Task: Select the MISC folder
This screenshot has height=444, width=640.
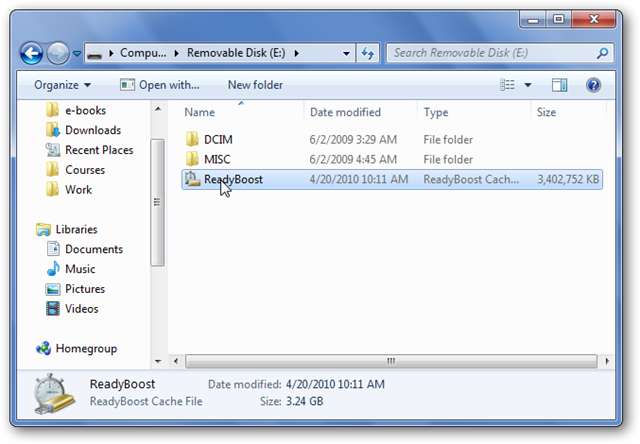Action: (392, 159)
